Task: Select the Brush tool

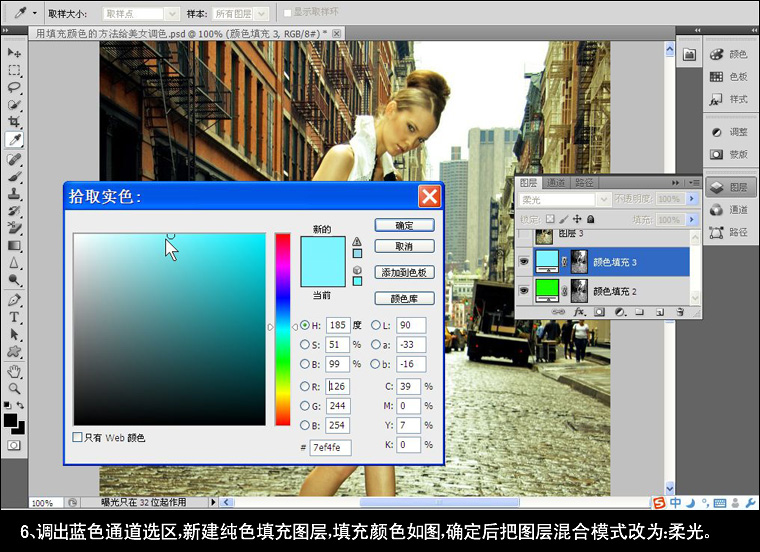Action: click(x=14, y=176)
